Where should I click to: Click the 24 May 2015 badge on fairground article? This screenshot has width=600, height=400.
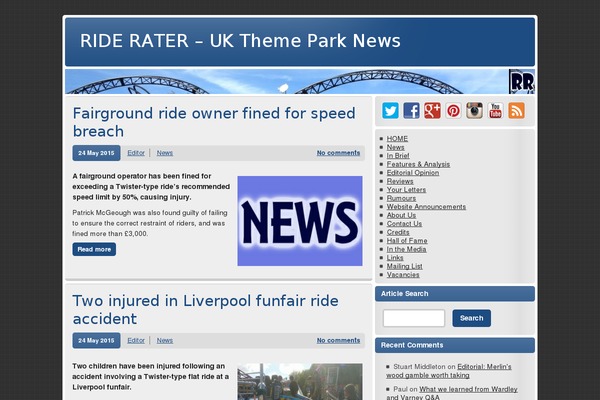click(x=96, y=153)
